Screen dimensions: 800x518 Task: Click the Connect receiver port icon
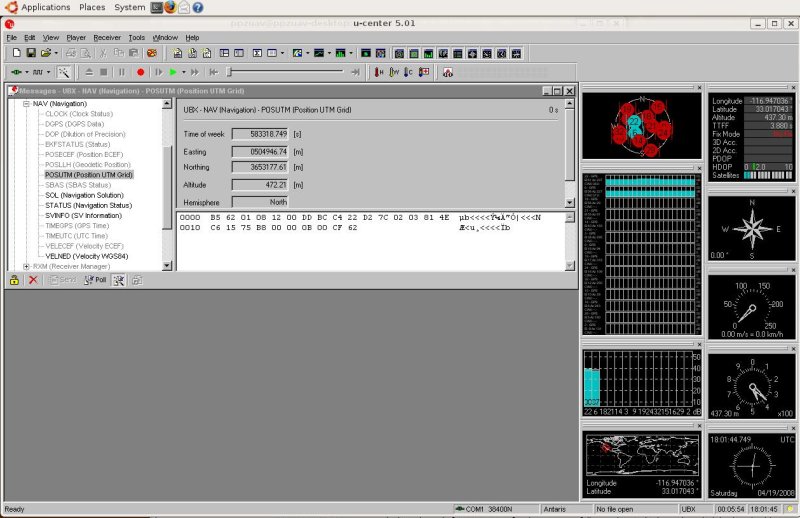coord(16,72)
